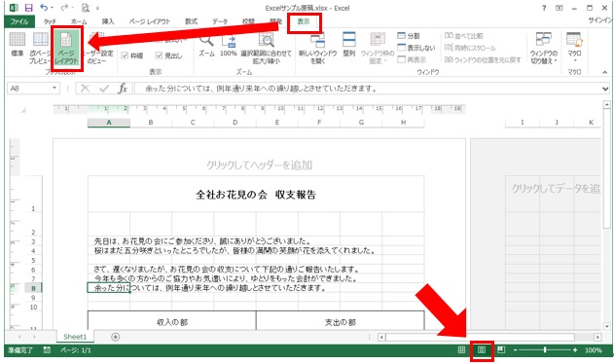Switch to the Touch (タッチ) tab
The image size is (614, 364).
point(50,22)
